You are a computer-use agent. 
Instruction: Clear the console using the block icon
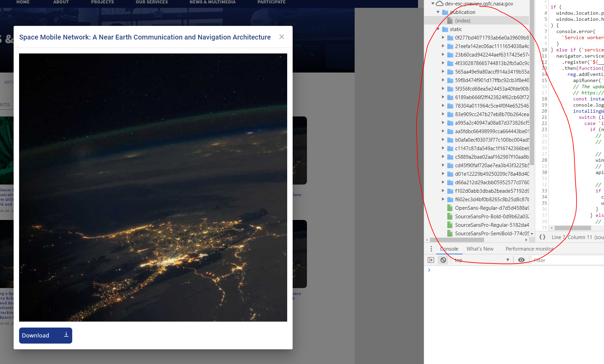[443, 260]
